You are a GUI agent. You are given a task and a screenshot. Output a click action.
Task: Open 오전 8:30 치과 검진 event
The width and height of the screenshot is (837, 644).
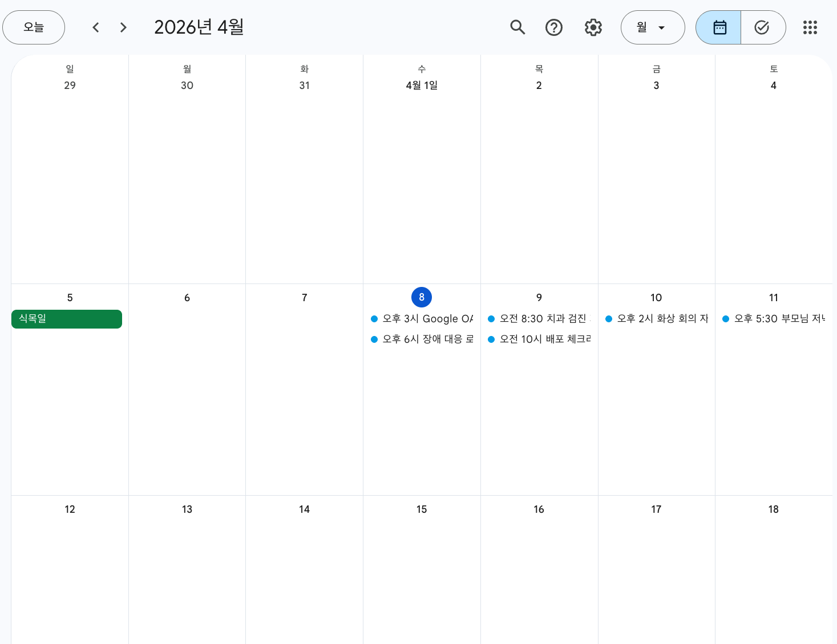539,319
